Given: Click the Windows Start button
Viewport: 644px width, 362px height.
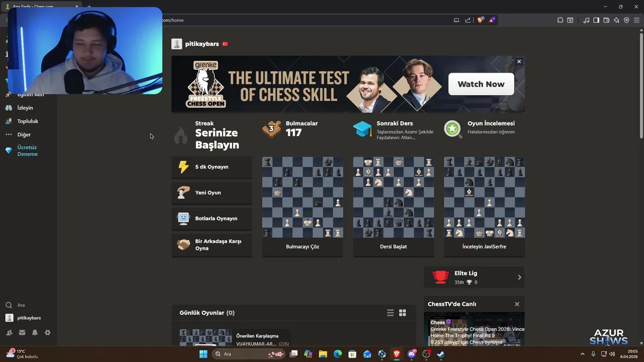Looking at the screenshot, I should point(203,354).
